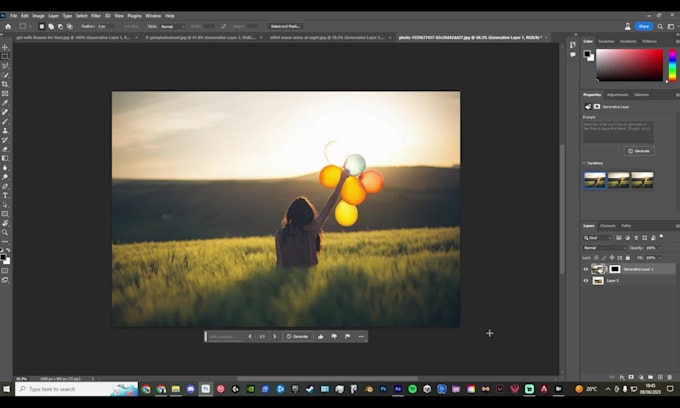Click the foreground color swatch in Color panel
This screenshot has height=408, width=680.
[x=587, y=54]
